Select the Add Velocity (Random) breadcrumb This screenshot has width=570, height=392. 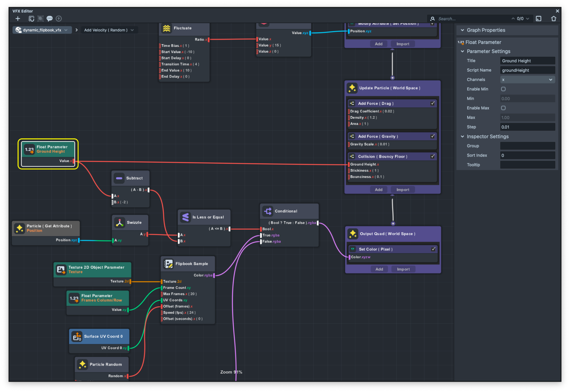point(106,30)
